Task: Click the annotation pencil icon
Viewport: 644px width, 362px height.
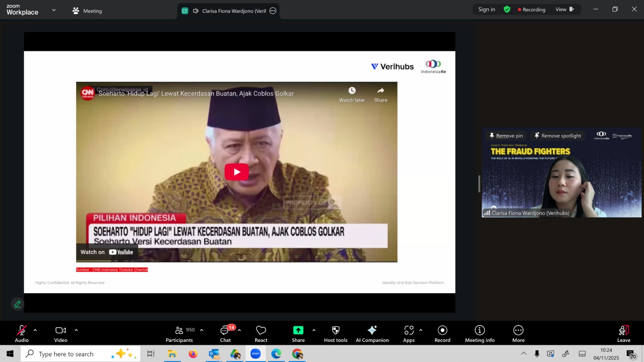Action: [18, 304]
